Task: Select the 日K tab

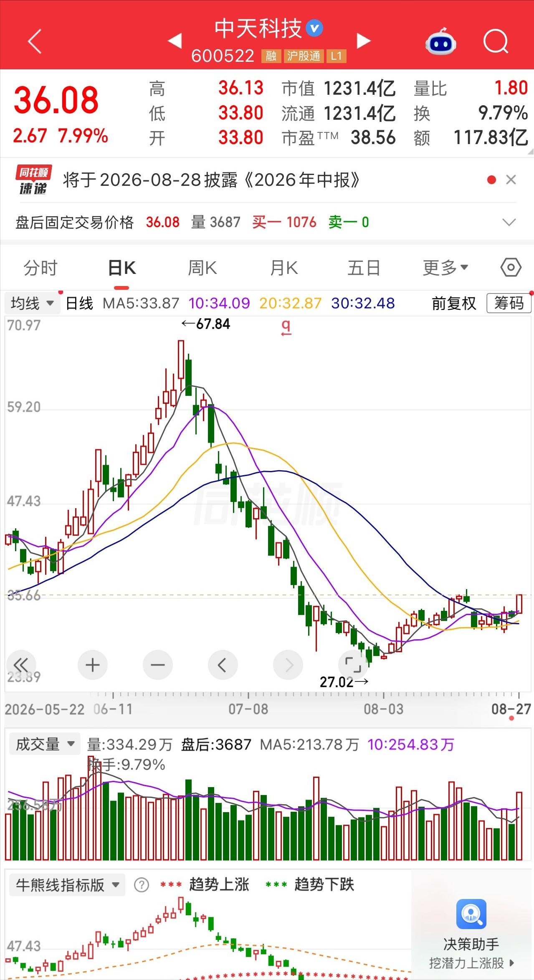Action: coord(122,268)
